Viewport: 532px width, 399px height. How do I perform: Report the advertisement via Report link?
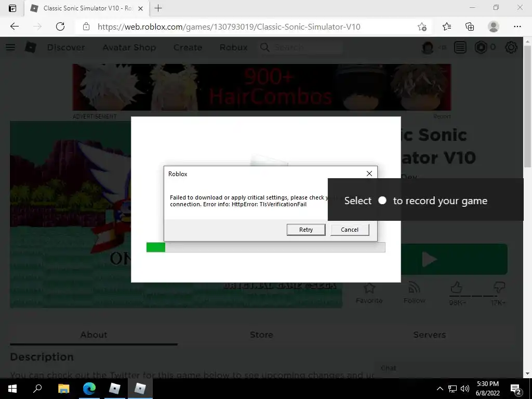[x=442, y=116]
